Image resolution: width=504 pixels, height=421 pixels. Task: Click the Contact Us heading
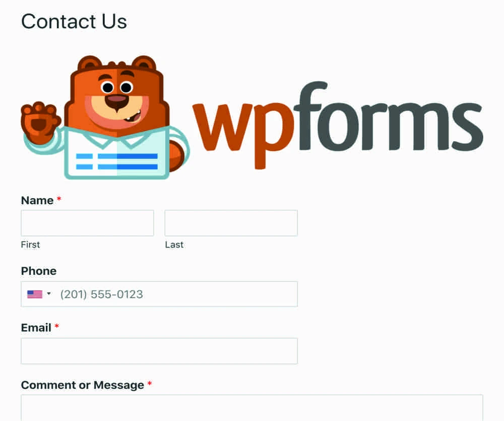tap(74, 22)
